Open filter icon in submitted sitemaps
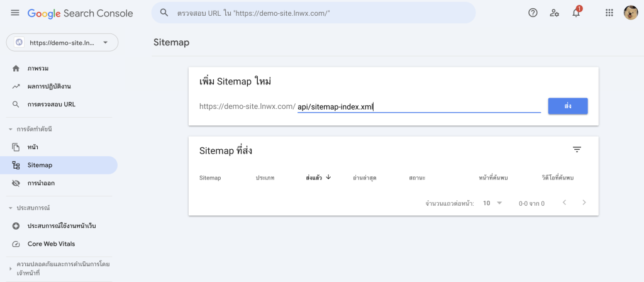This screenshot has height=282, width=644. (577, 150)
